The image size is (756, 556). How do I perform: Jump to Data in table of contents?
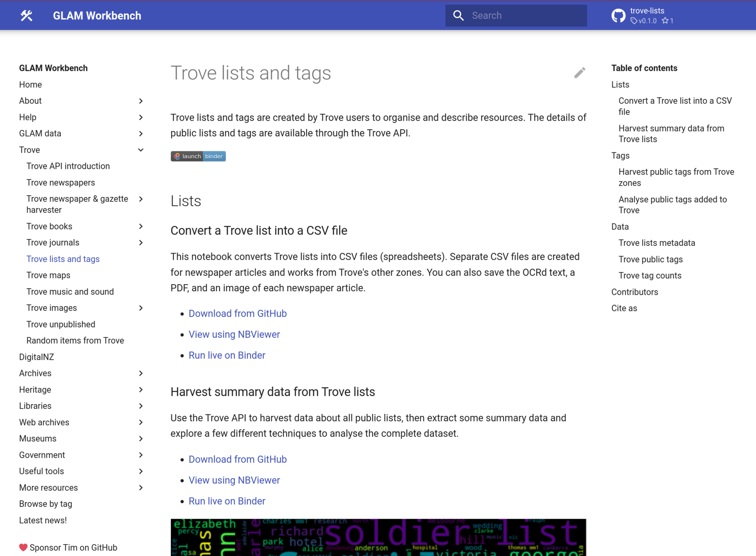pyautogui.click(x=620, y=227)
